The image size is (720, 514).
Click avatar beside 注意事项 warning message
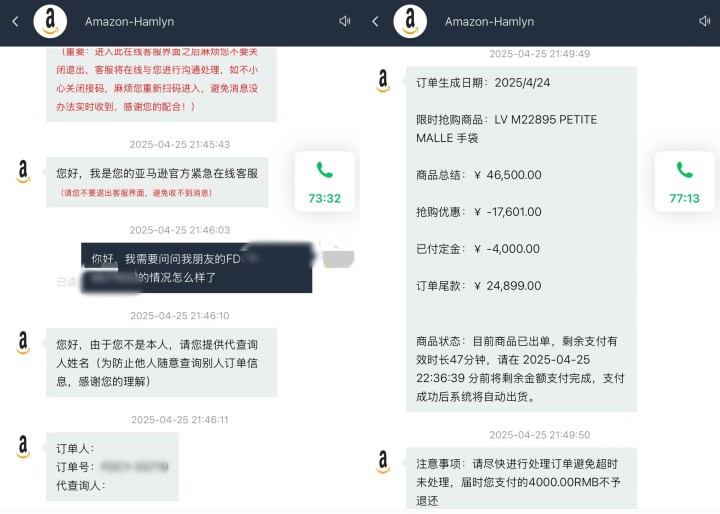pyautogui.click(x=383, y=462)
